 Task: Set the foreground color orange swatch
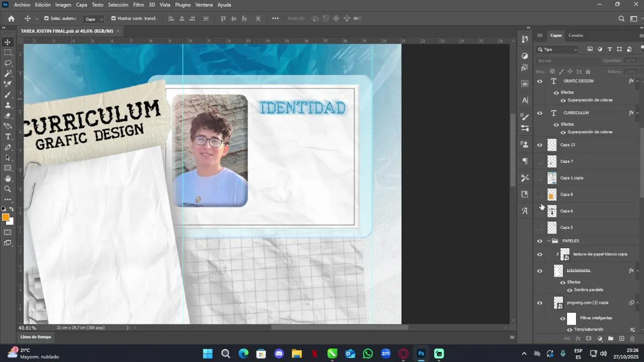pos(6,217)
